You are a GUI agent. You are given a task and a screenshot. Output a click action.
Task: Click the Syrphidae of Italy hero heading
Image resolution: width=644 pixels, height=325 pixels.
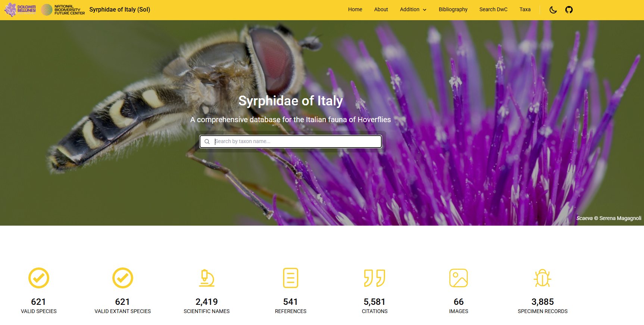(291, 101)
